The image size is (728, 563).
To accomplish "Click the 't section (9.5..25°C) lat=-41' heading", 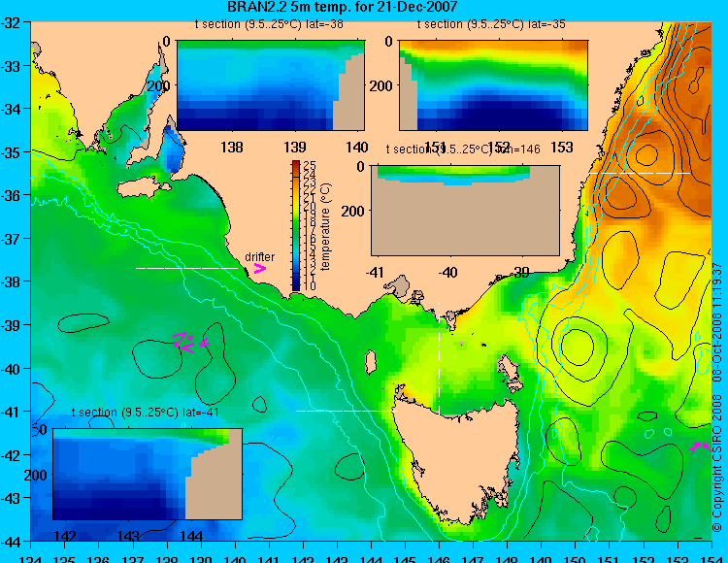I will 146,413.
